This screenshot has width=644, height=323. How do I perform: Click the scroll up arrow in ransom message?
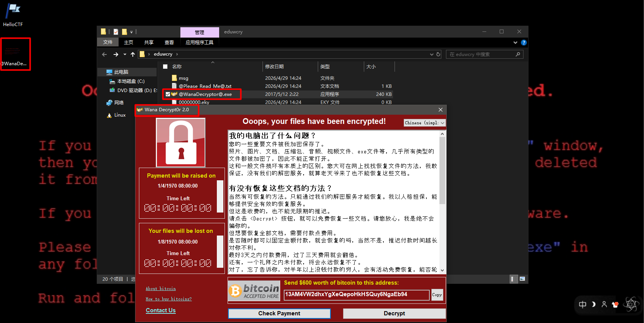pyautogui.click(x=442, y=134)
